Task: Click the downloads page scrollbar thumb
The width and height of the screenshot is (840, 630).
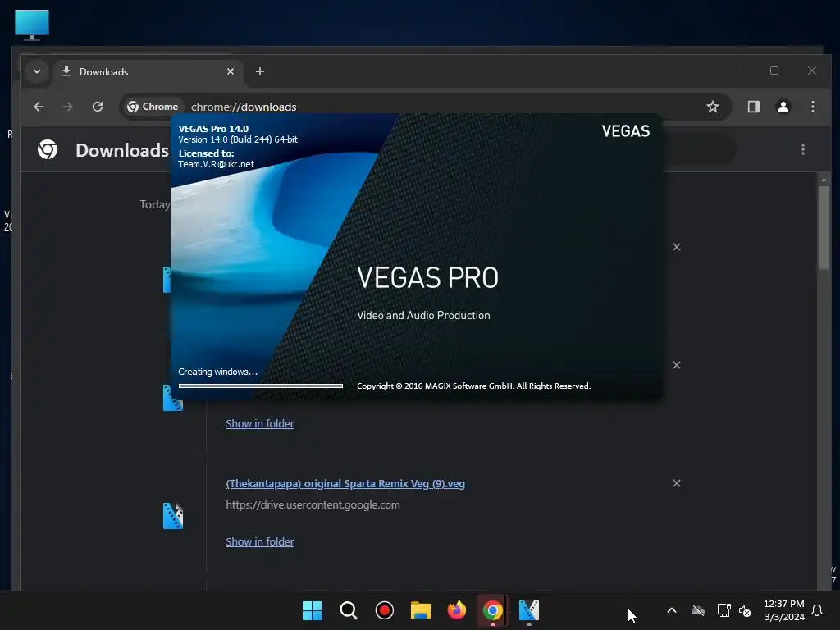Action: coord(824,228)
